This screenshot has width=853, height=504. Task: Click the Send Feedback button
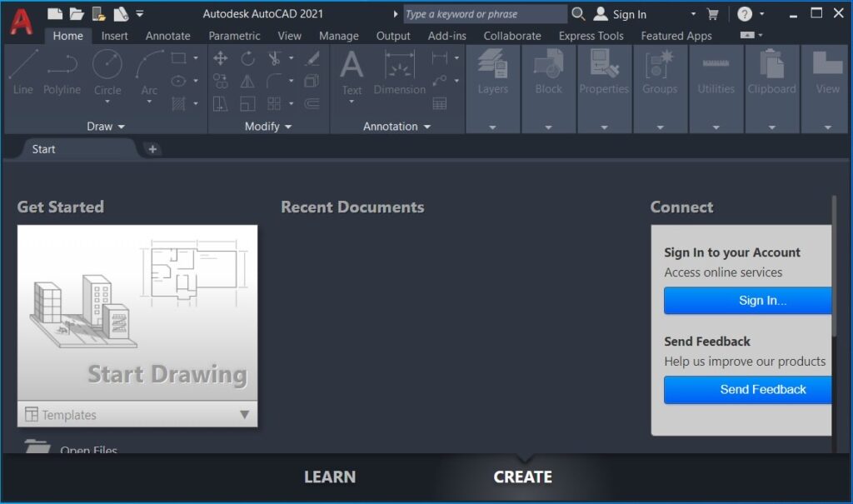[x=747, y=390]
